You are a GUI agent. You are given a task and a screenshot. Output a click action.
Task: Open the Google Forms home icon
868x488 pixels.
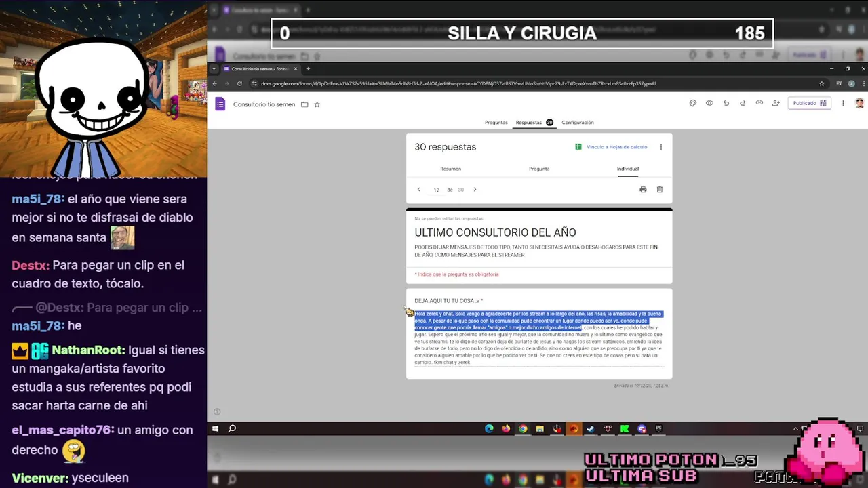click(220, 104)
